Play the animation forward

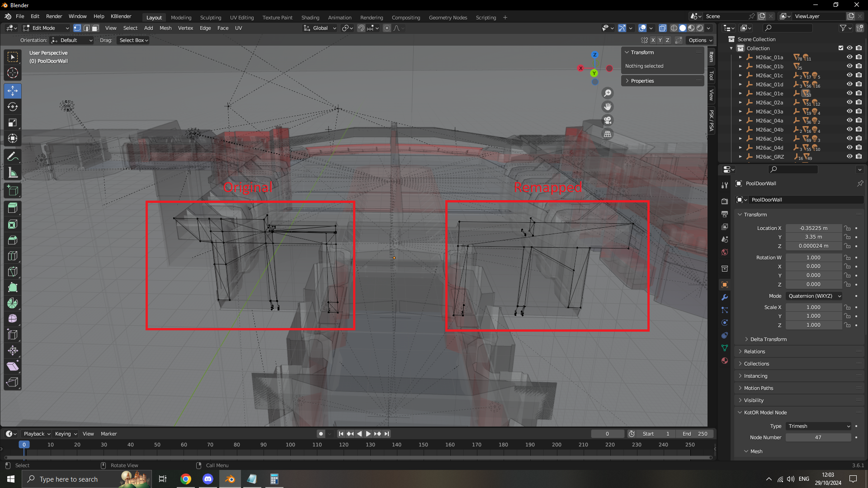pyautogui.click(x=368, y=434)
